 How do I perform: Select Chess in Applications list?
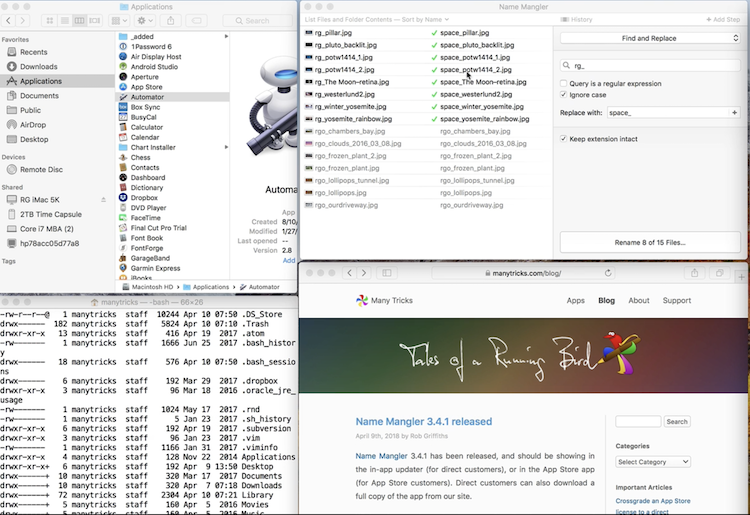140,157
